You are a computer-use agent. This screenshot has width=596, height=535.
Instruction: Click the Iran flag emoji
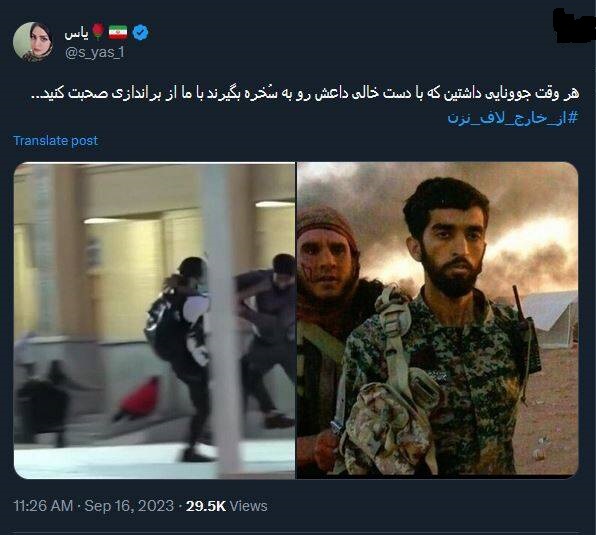tap(118, 32)
